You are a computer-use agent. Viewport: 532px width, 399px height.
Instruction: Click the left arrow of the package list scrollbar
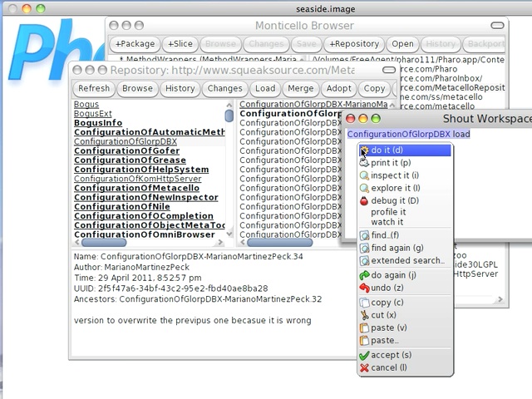pos(77,242)
